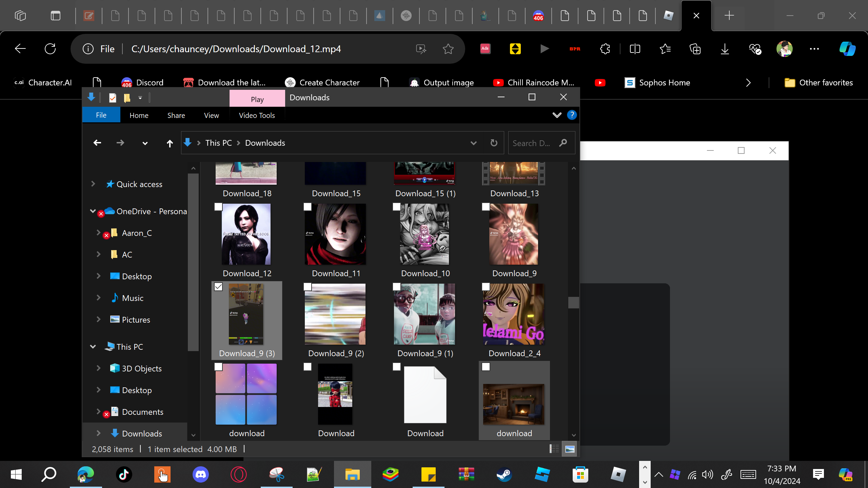Switch to large thumbnails view layout
The height and width of the screenshot is (488, 868).
[x=570, y=449]
